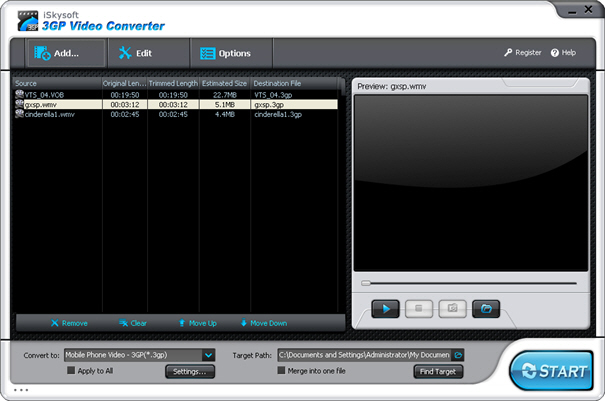
Task: Click the iSkysoft 3GP app logo
Action: [28, 21]
